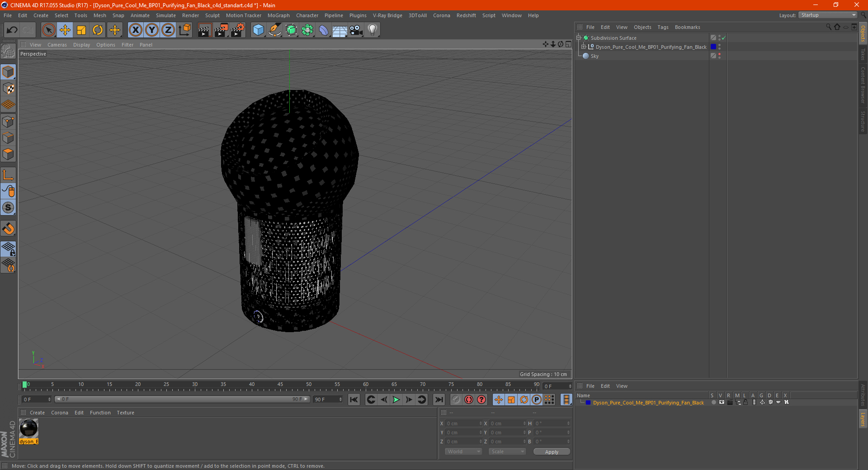Open the Render Settings icon
This screenshot has width=868, height=470.
coord(238,30)
